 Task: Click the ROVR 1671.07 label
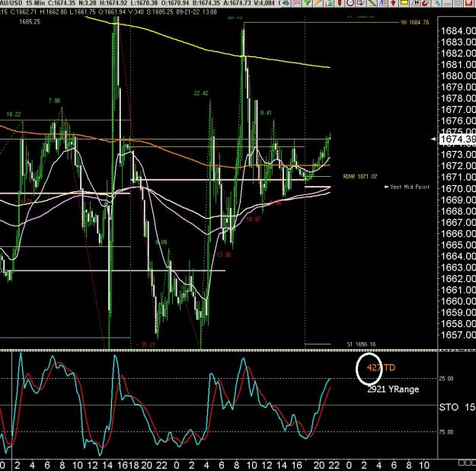coord(360,177)
